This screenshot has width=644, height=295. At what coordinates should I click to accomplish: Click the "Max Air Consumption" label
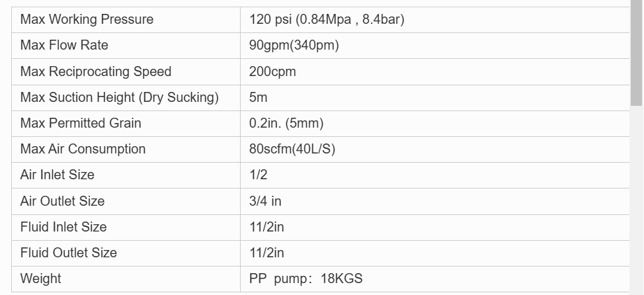83,149
